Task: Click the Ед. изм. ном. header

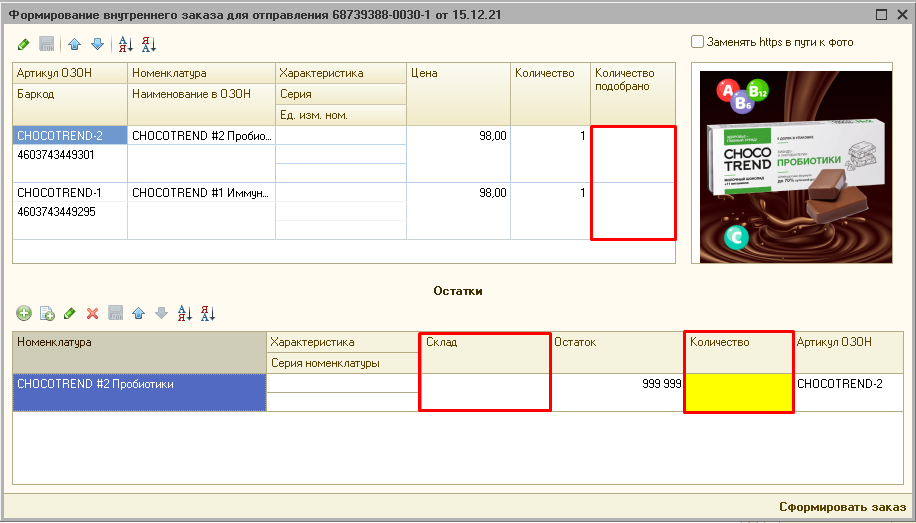Action: pyautogui.click(x=341, y=115)
